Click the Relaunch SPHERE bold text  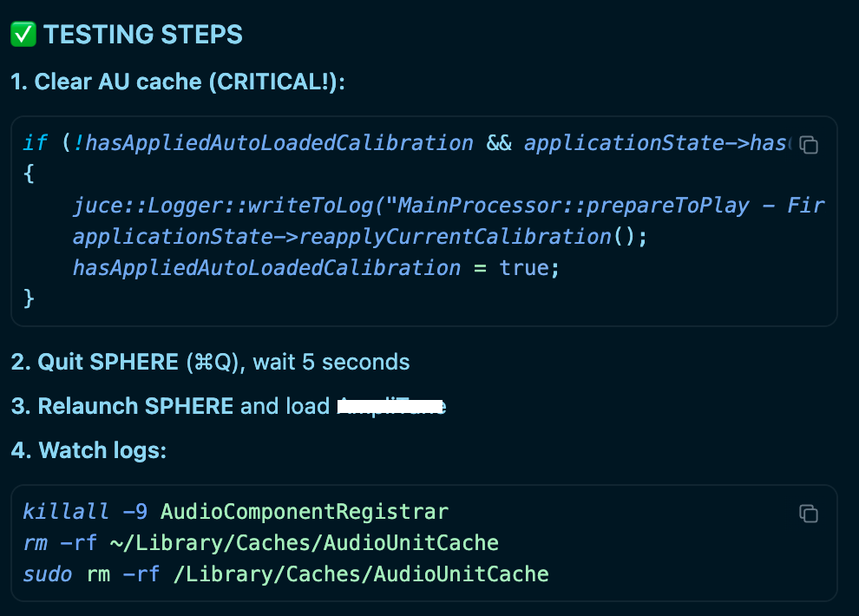tap(135, 406)
